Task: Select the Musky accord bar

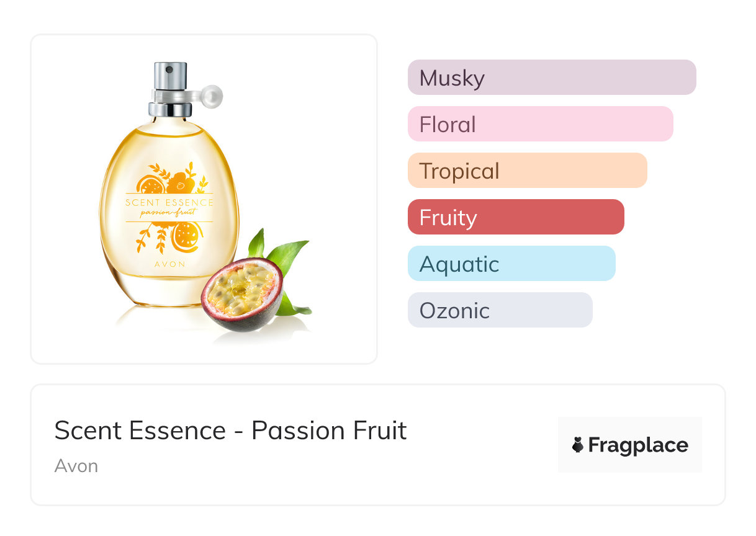Action: click(x=552, y=78)
